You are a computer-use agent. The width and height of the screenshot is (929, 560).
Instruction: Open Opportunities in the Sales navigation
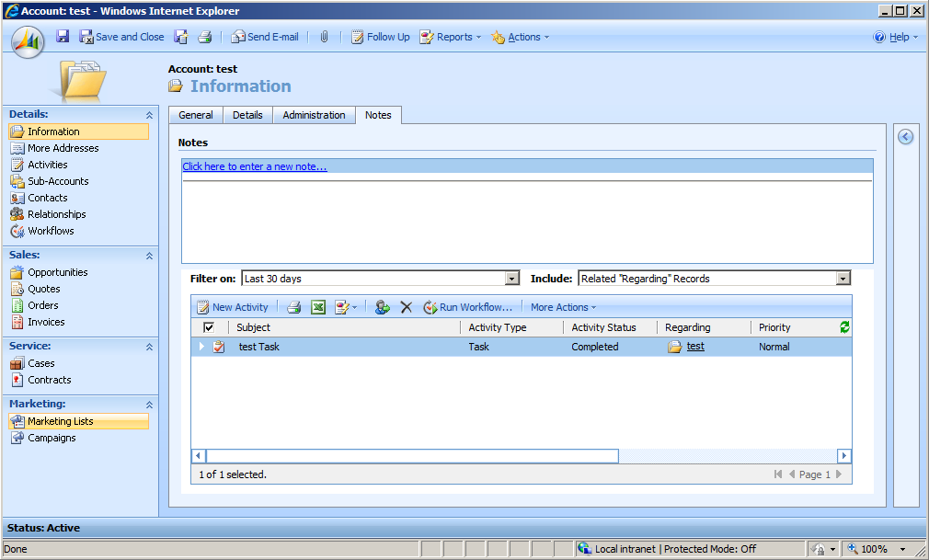pyautogui.click(x=57, y=272)
